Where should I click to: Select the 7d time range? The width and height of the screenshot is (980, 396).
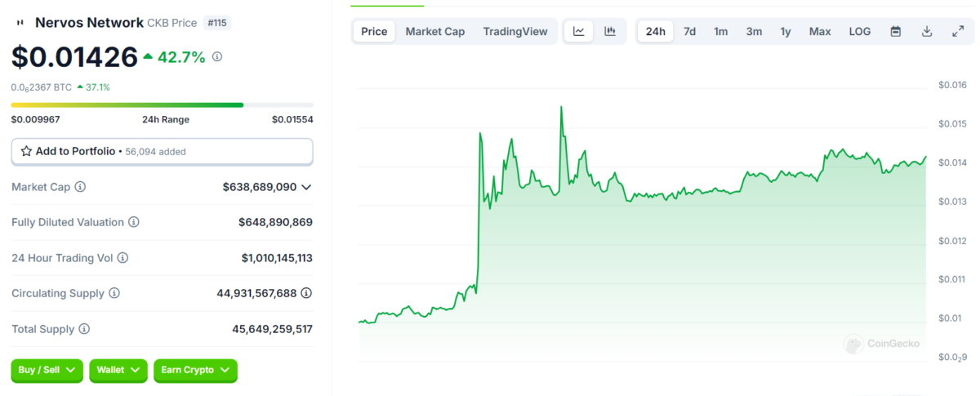coord(689,32)
